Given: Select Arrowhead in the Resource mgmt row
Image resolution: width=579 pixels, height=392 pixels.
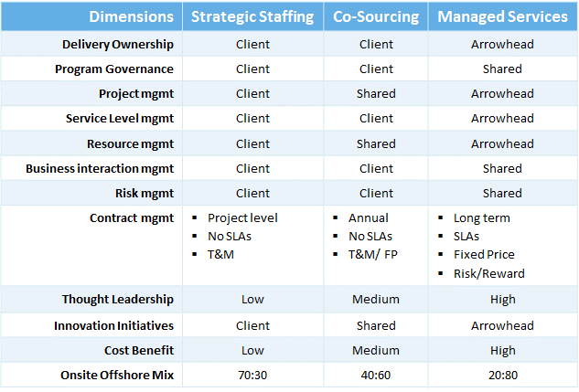Looking at the screenshot, I should 502,143.
